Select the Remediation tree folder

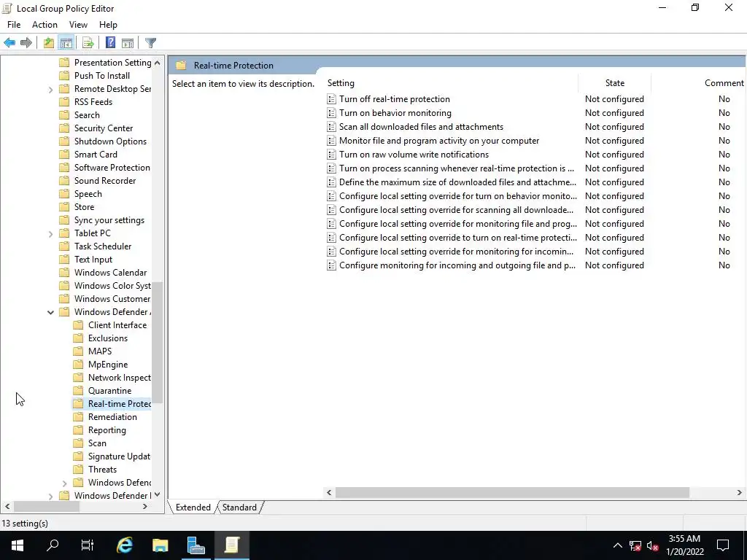(x=112, y=417)
